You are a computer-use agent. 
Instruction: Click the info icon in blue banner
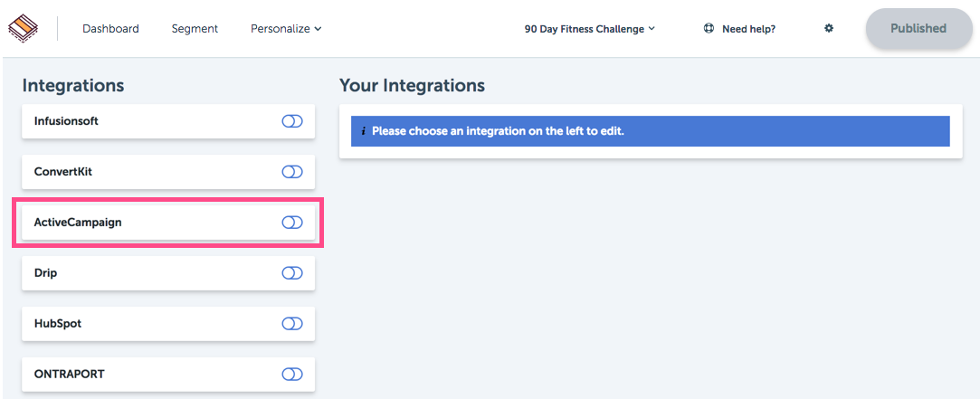click(363, 132)
